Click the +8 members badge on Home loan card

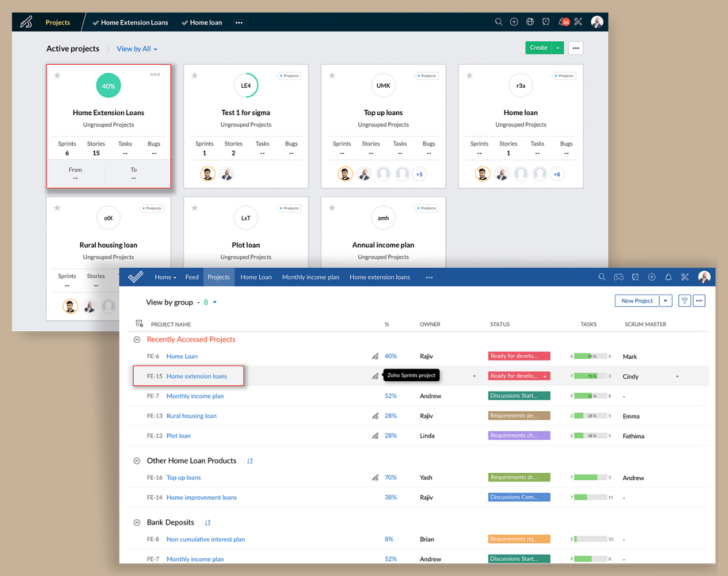(x=557, y=174)
